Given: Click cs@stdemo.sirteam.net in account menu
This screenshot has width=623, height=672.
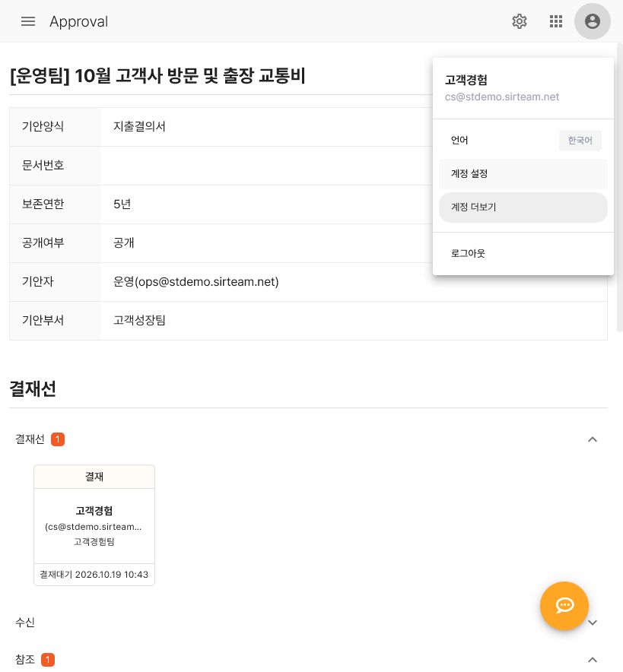Looking at the screenshot, I should [x=501, y=97].
